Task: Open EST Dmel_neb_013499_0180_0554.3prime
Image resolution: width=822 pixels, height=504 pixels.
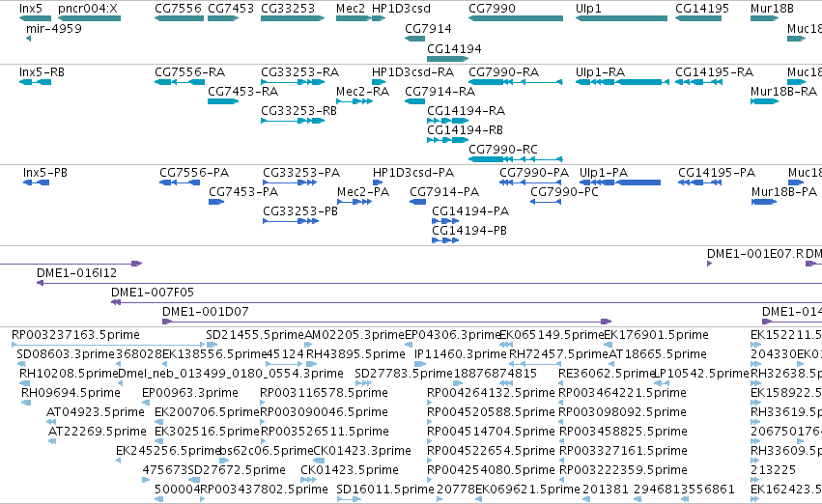Action: pyautogui.click(x=231, y=374)
